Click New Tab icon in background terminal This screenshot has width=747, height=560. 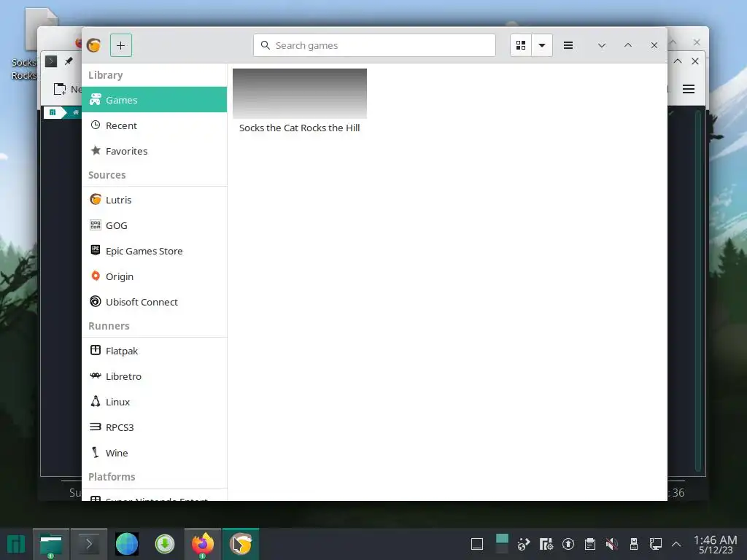coord(60,89)
